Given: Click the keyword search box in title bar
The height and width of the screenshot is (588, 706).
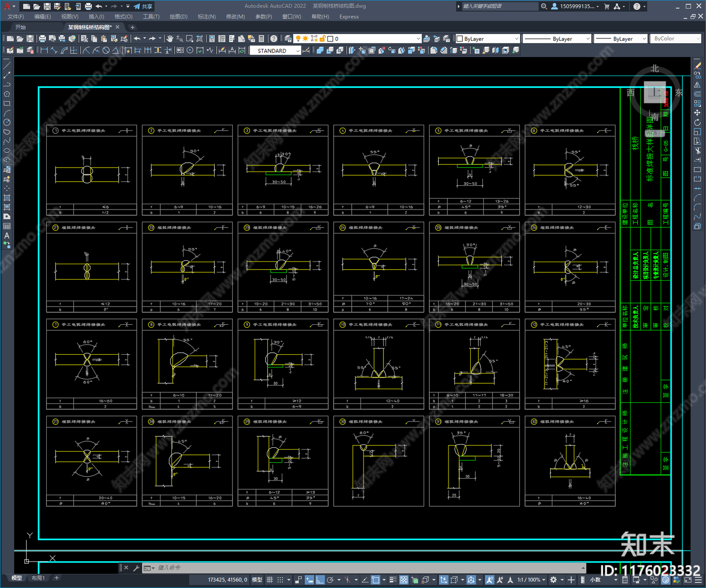Looking at the screenshot, I should (x=499, y=6).
